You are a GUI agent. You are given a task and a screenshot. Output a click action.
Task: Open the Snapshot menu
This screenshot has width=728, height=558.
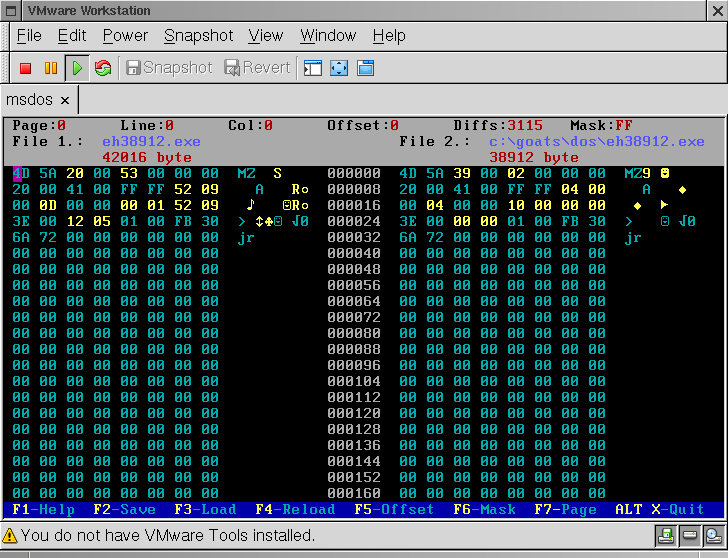(x=199, y=36)
